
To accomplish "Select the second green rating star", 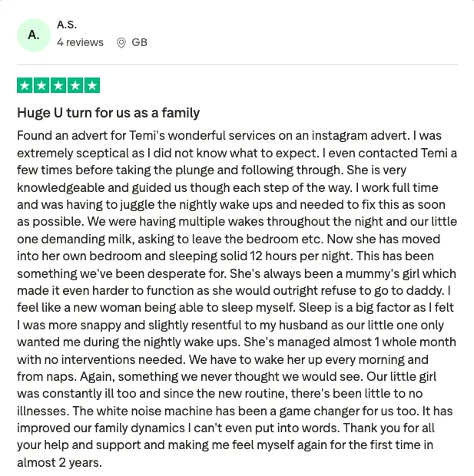I will [x=41, y=85].
